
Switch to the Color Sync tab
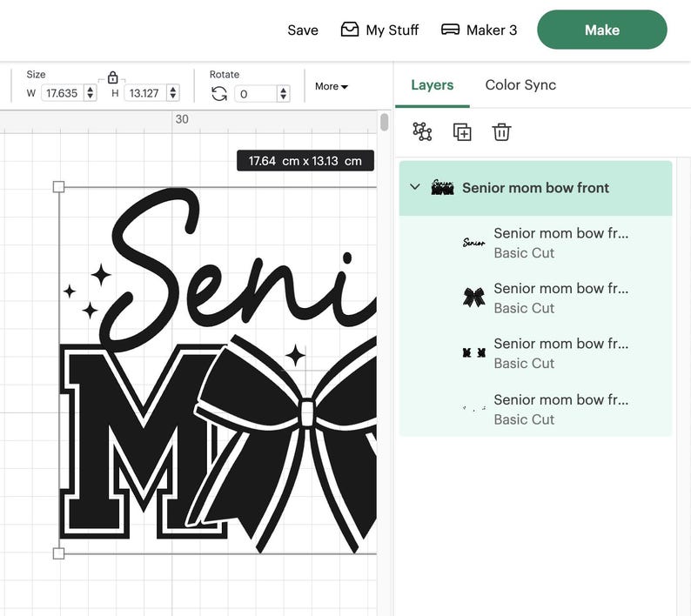point(520,84)
